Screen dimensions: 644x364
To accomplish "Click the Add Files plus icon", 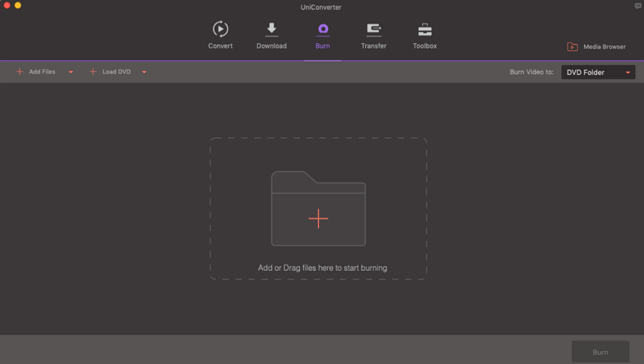I will pos(19,71).
